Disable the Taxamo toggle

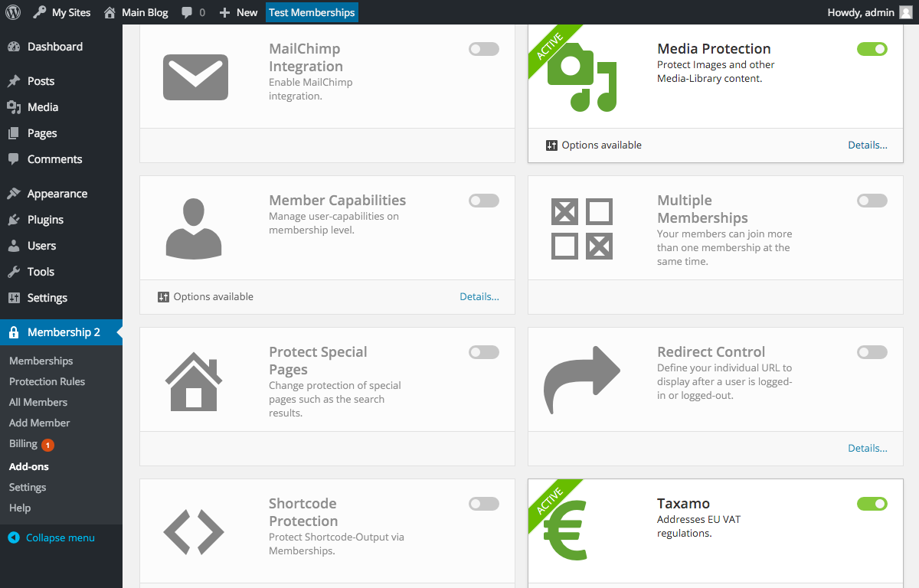coord(872,504)
